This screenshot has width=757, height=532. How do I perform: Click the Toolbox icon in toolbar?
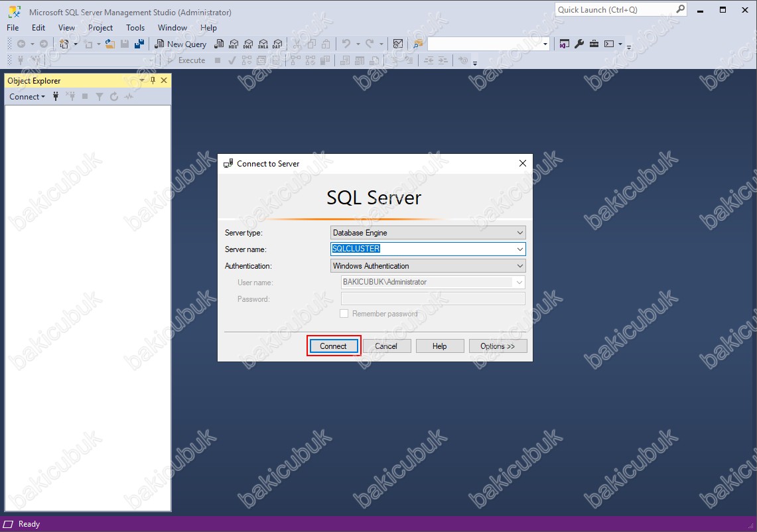pos(594,44)
